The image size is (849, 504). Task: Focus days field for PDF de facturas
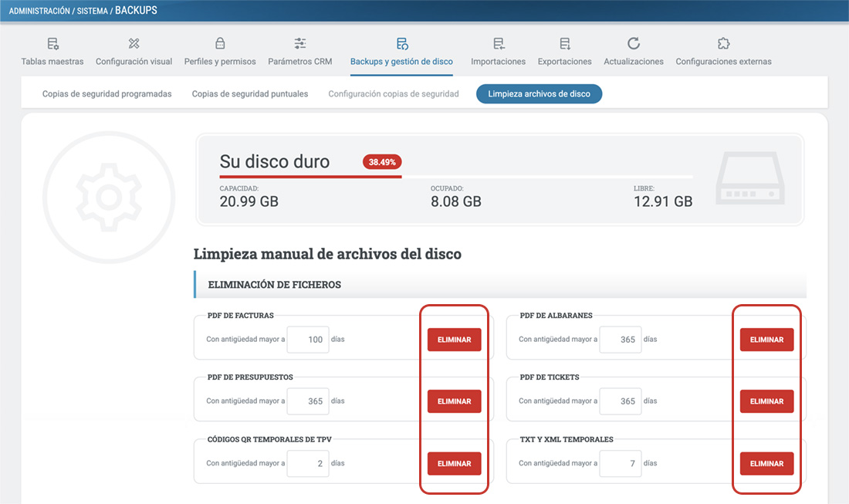308,340
